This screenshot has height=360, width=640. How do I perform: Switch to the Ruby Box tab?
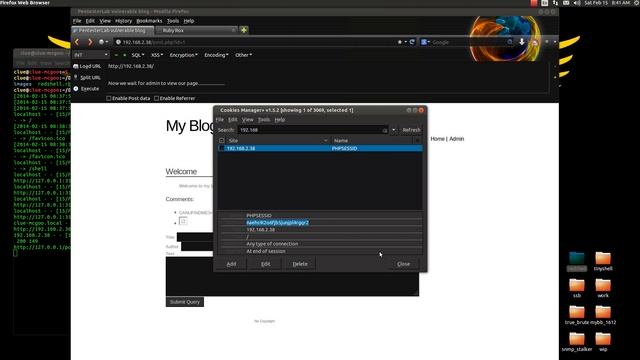coord(197,30)
